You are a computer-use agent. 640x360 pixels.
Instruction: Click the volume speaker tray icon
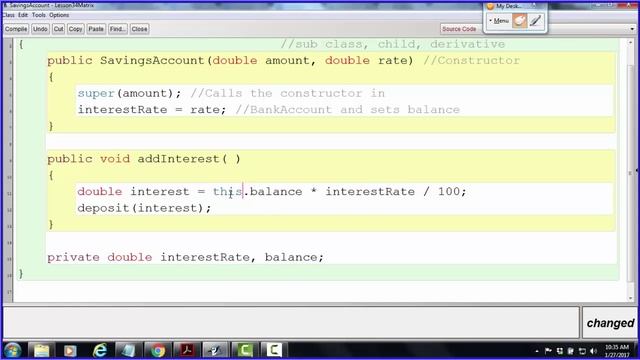click(x=593, y=351)
